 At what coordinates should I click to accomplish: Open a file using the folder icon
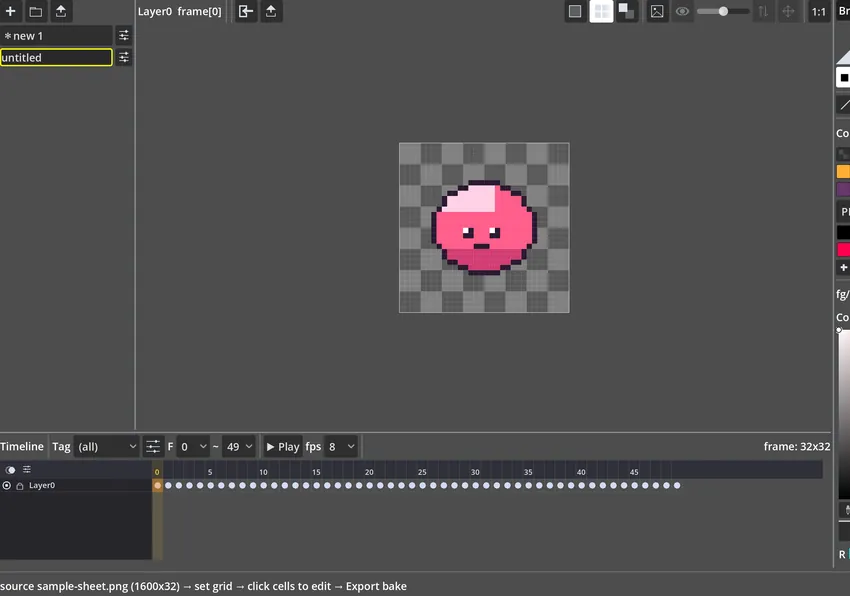click(x=36, y=11)
